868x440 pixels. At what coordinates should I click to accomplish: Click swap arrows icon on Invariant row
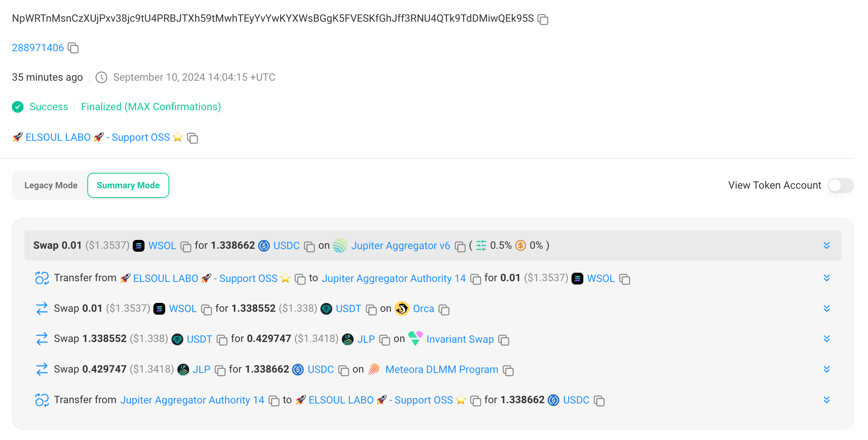(42, 339)
